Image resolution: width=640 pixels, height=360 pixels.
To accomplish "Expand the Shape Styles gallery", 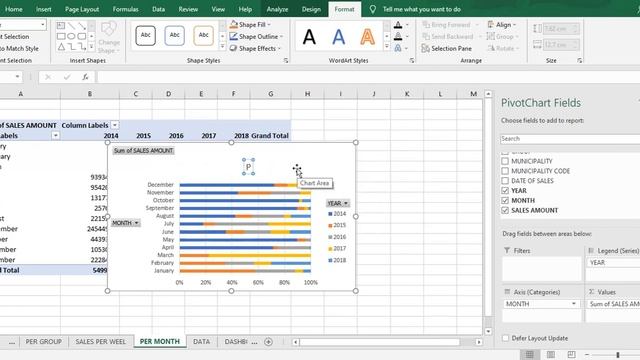I will click(x=222, y=47).
